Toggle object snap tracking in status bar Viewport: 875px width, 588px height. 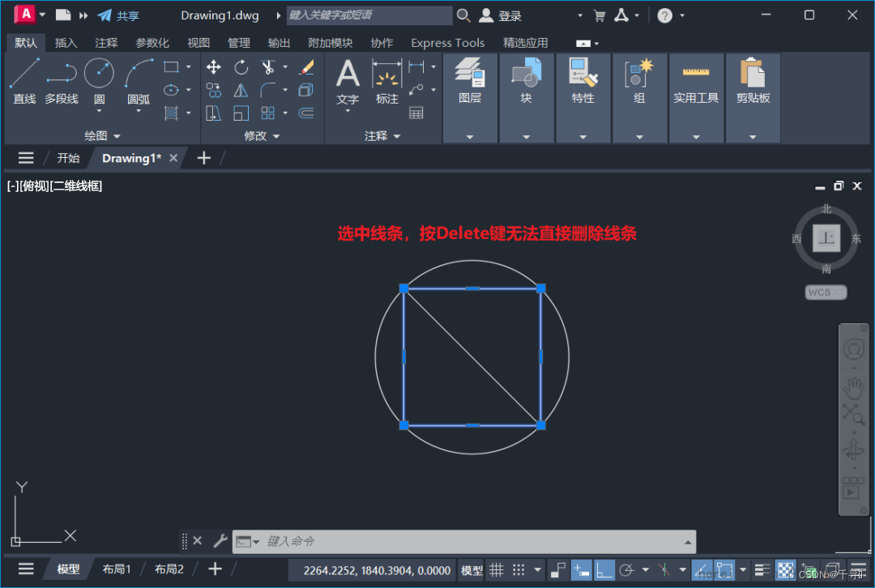(702, 570)
